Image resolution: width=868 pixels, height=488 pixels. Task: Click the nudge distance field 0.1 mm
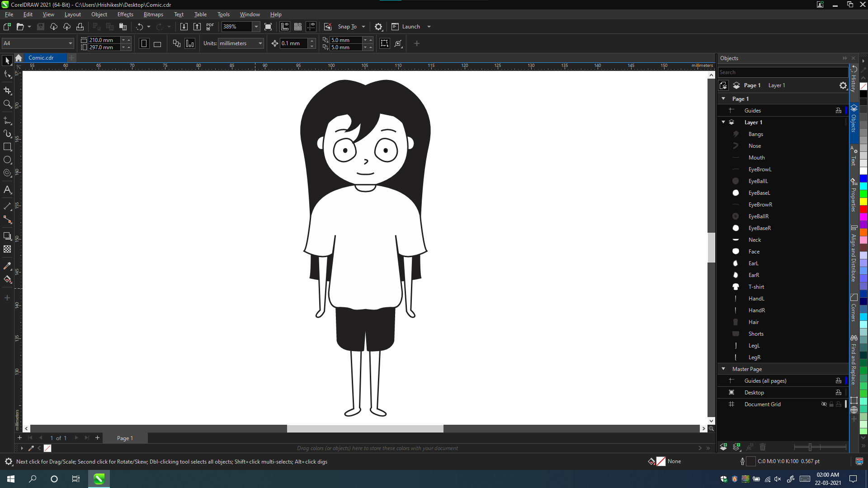[x=294, y=43]
